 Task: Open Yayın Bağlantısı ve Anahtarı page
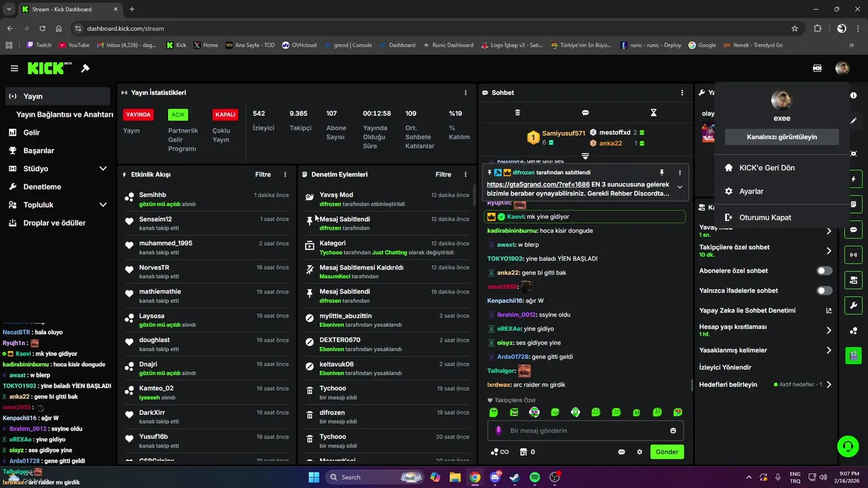(64, 115)
